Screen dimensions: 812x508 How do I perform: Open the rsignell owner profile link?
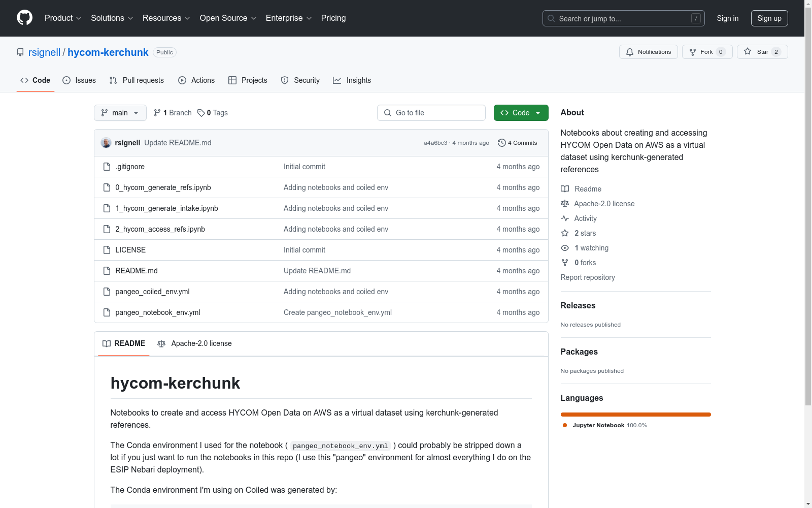(44, 52)
